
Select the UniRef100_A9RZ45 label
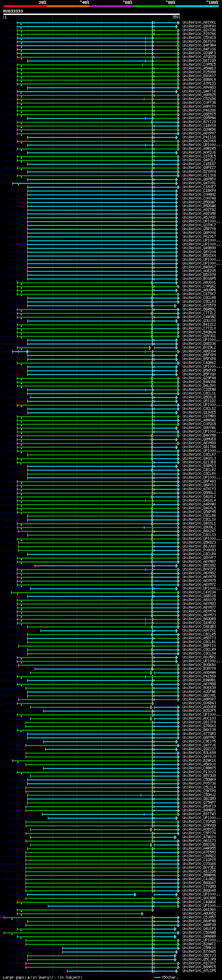coord(199,149)
